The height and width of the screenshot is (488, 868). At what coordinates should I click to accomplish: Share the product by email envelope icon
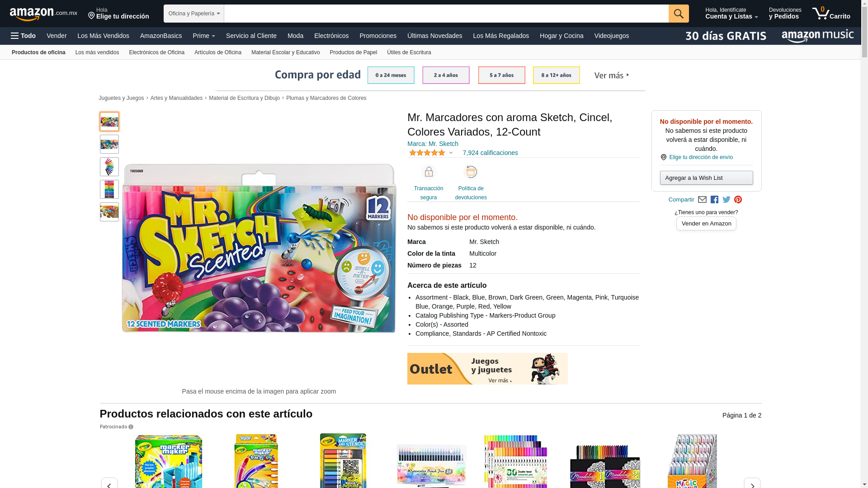point(702,200)
